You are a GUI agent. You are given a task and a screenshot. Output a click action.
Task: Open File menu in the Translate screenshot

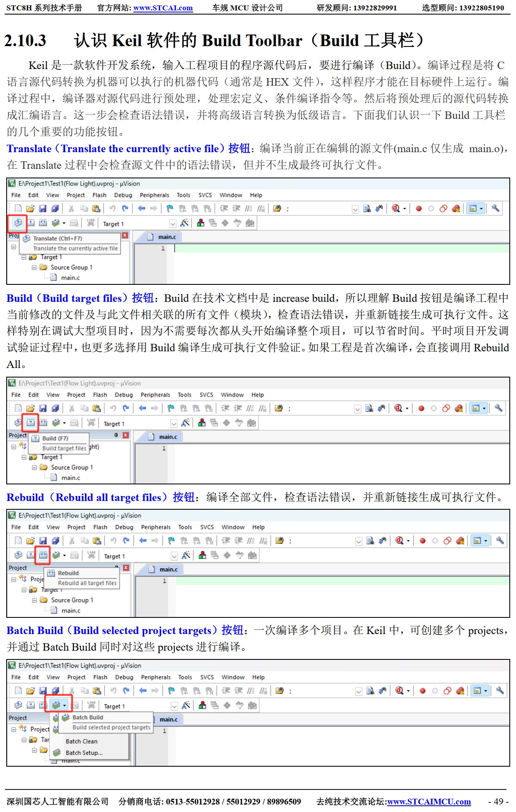[x=16, y=195]
